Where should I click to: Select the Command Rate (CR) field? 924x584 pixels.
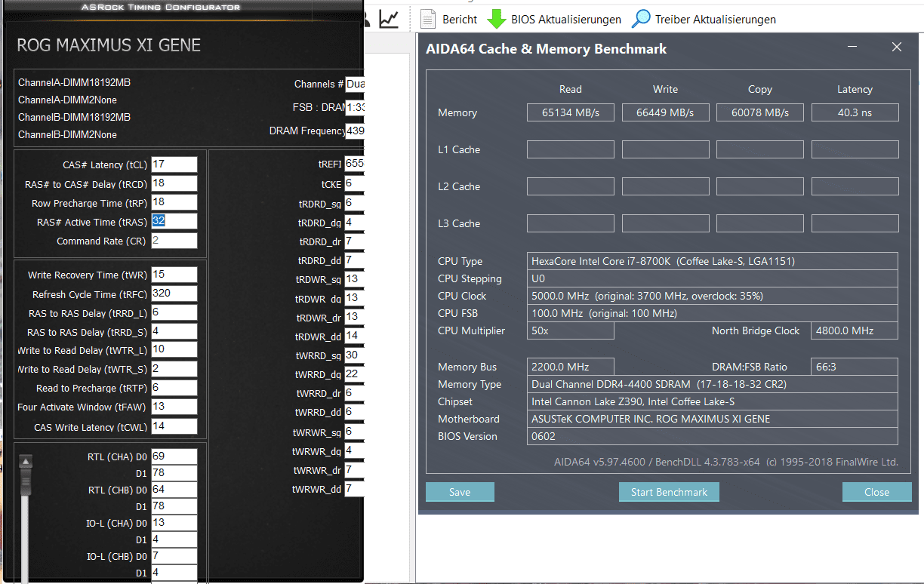click(174, 241)
